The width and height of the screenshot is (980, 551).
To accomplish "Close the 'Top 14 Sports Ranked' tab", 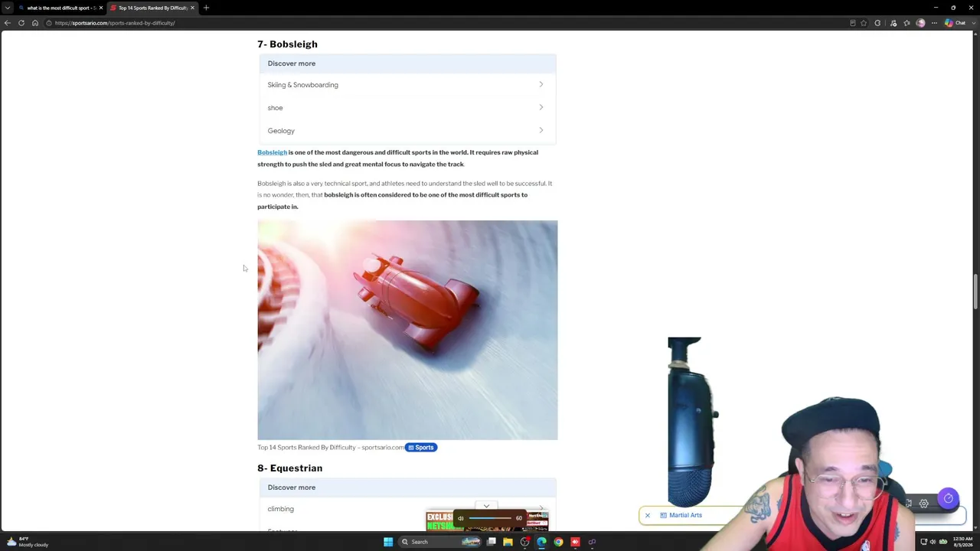I will [x=192, y=8].
